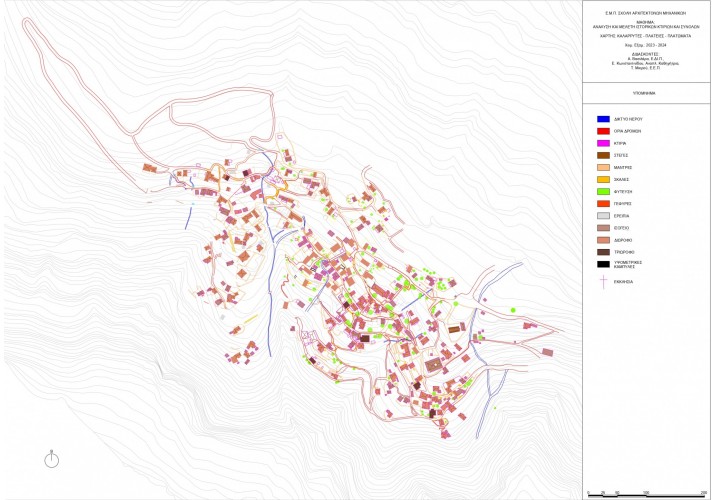The image size is (715, 500).
Task: Click the ΜΑΝΤΡΕΣ legend label
Action: pyautogui.click(x=623, y=168)
